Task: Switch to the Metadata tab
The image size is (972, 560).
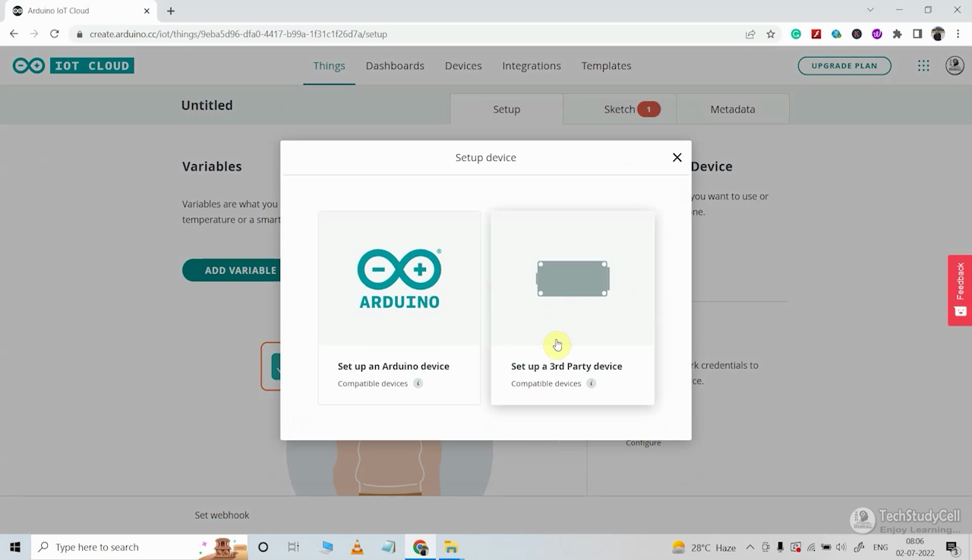Action: coord(732,109)
